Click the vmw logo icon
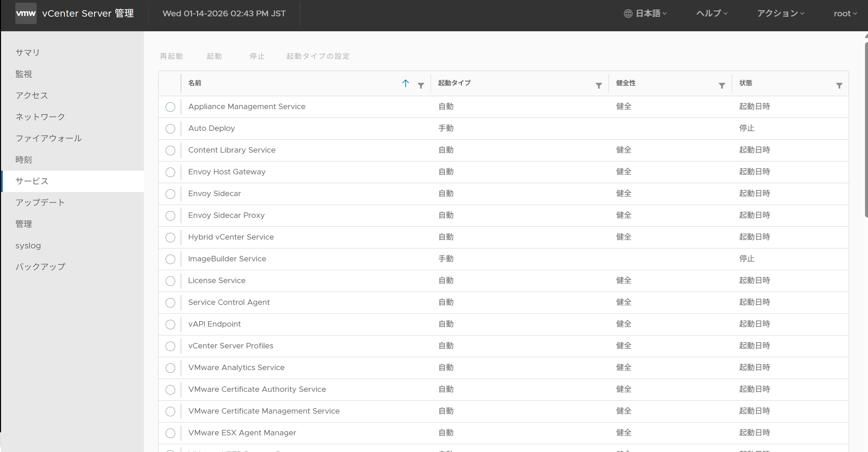The image size is (868, 452). click(26, 14)
